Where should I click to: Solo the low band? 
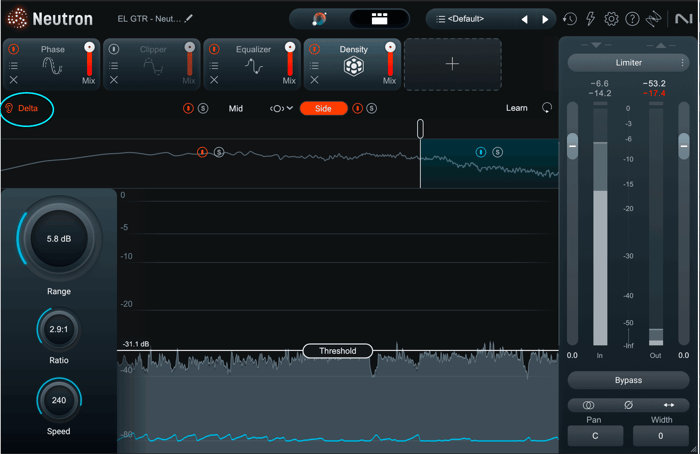219,152
